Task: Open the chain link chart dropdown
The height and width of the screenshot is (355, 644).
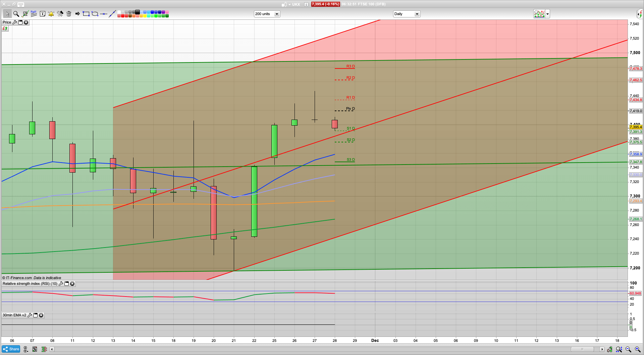Action: point(26,349)
